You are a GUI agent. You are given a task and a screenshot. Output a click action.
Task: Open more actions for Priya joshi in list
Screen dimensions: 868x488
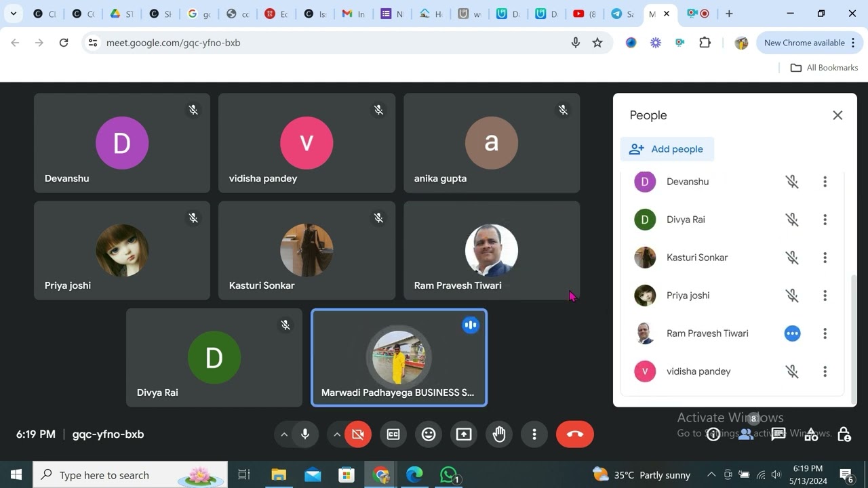pyautogui.click(x=825, y=296)
